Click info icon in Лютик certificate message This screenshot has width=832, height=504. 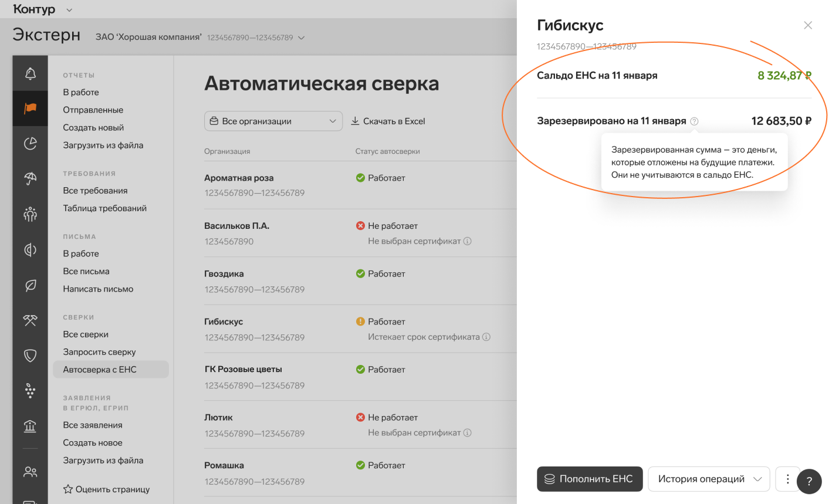tap(468, 432)
